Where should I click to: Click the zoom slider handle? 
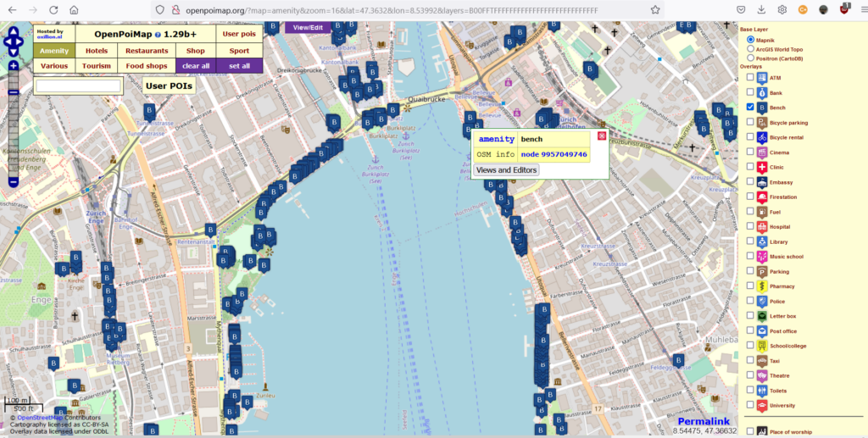[14, 92]
